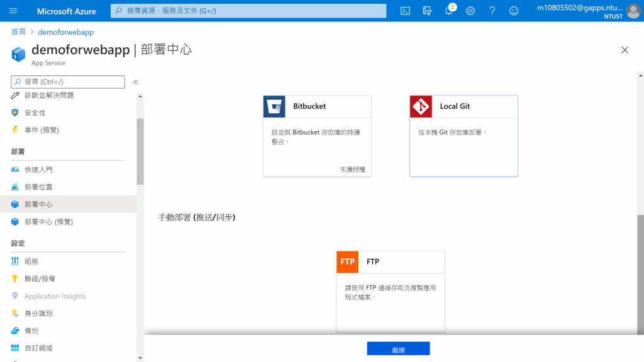The height and width of the screenshot is (362, 644).
Task: Click 備份 text label in sidebar
Action: [x=31, y=331]
